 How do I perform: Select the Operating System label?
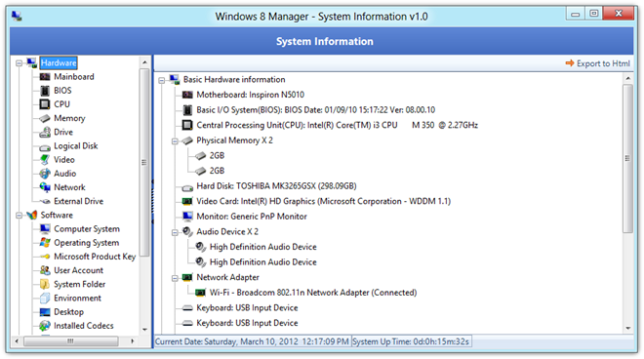tap(86, 243)
